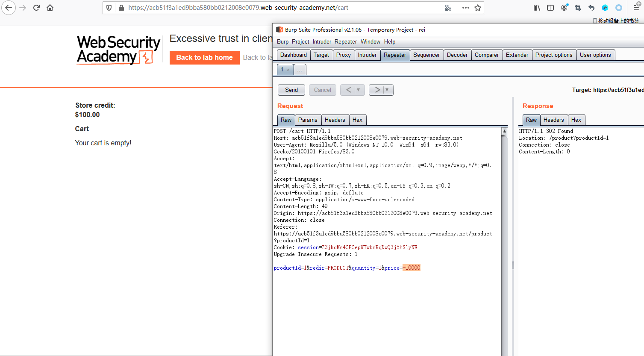644x356 pixels.
Task: Show the response Raw view
Action: click(x=532, y=120)
